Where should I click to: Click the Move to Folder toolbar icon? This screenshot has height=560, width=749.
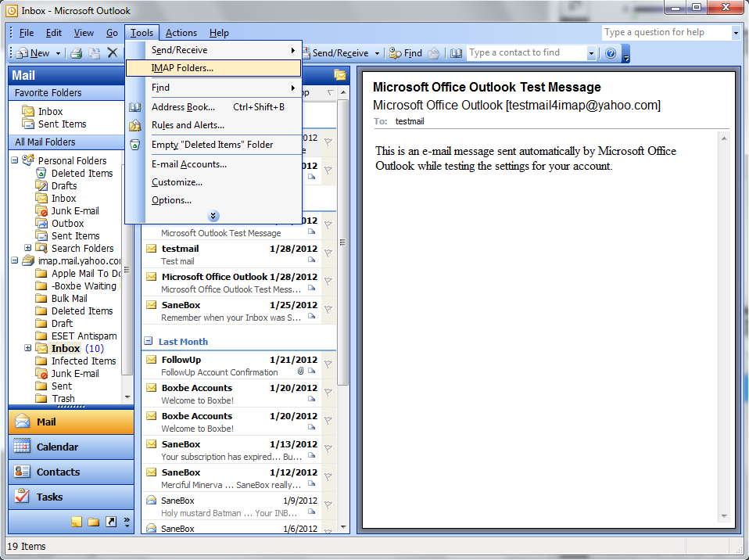point(95,53)
